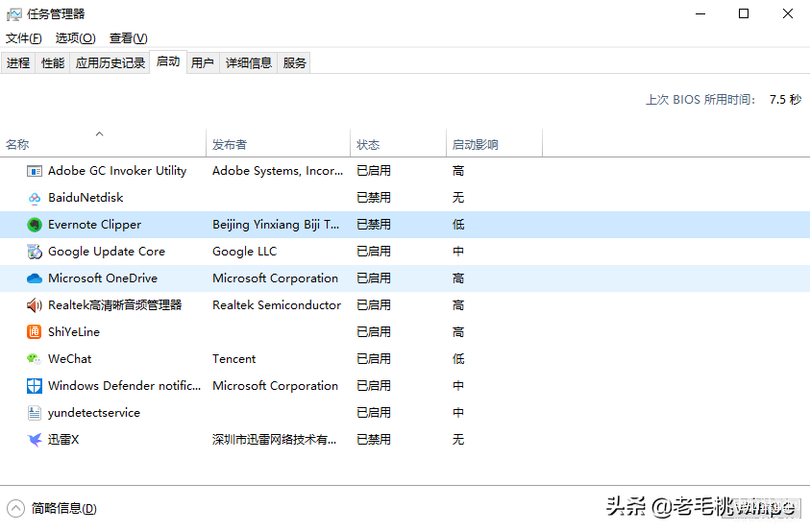Click publisher Google LLC

click(244, 252)
